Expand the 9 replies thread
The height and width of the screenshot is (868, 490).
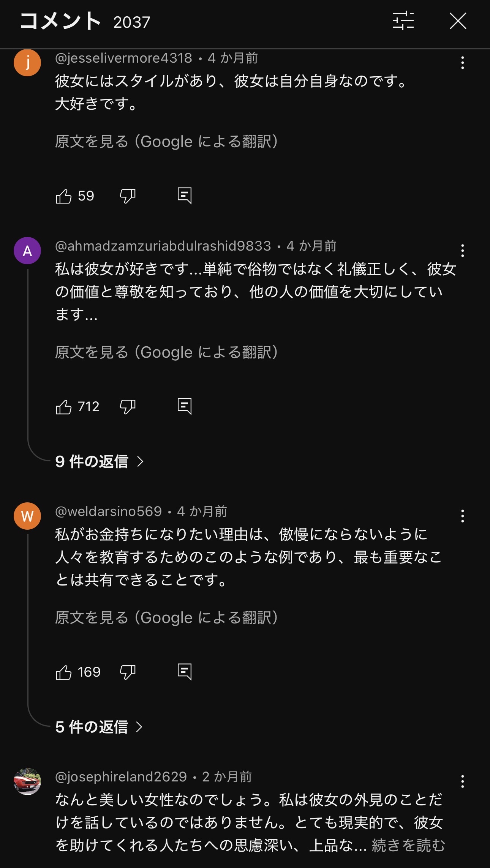(x=99, y=462)
